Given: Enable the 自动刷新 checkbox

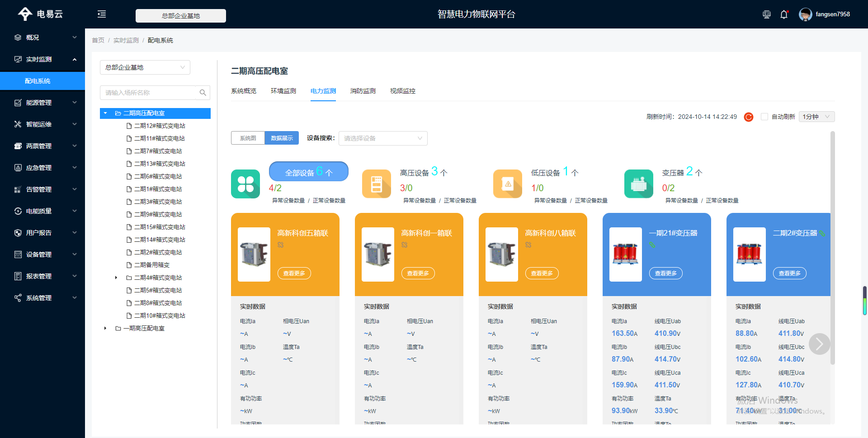Looking at the screenshot, I should [x=764, y=117].
